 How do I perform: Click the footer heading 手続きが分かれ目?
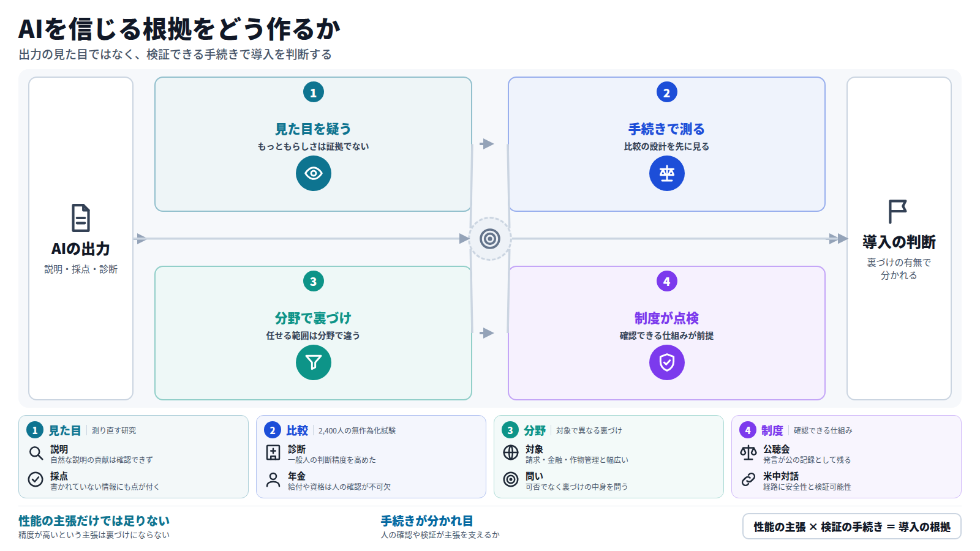pos(427,521)
